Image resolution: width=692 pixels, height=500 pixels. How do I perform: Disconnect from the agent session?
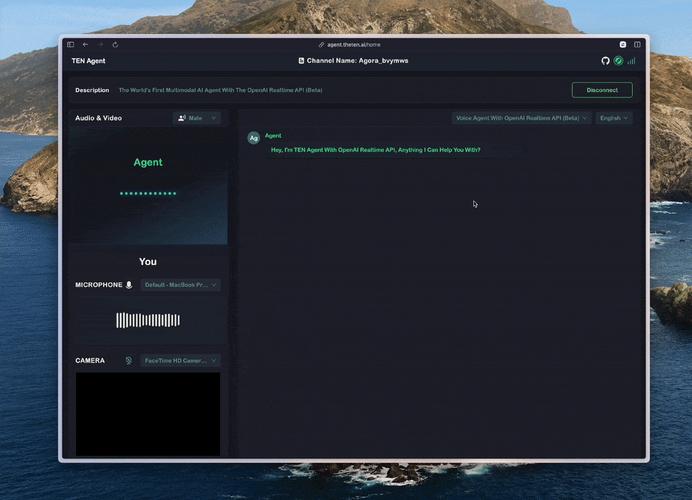(x=602, y=90)
